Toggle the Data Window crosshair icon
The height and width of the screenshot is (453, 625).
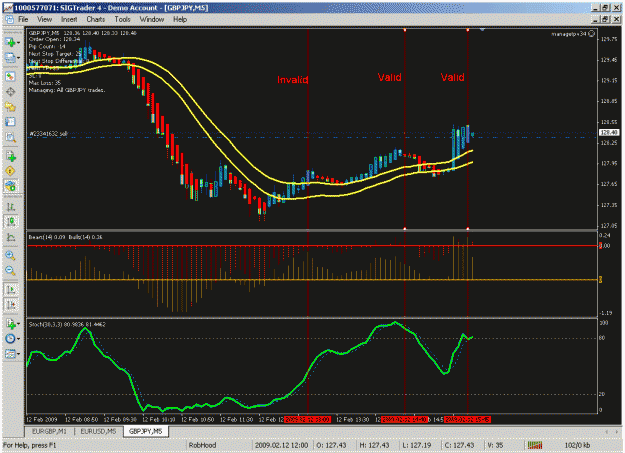[x=10, y=92]
